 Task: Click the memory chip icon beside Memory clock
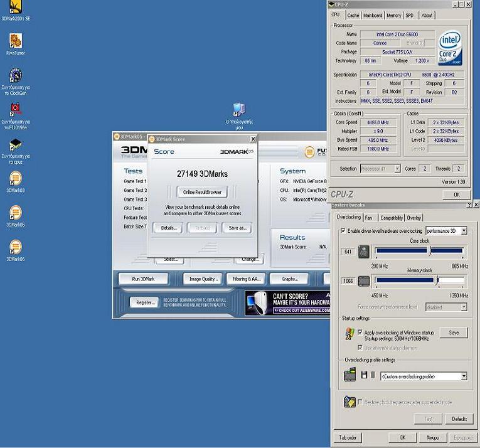tap(364, 281)
